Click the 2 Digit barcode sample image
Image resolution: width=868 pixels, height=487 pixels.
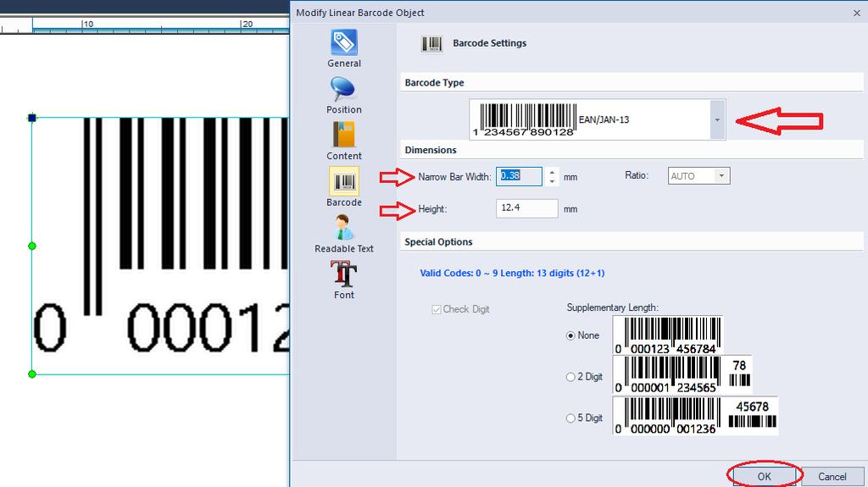[x=682, y=374]
